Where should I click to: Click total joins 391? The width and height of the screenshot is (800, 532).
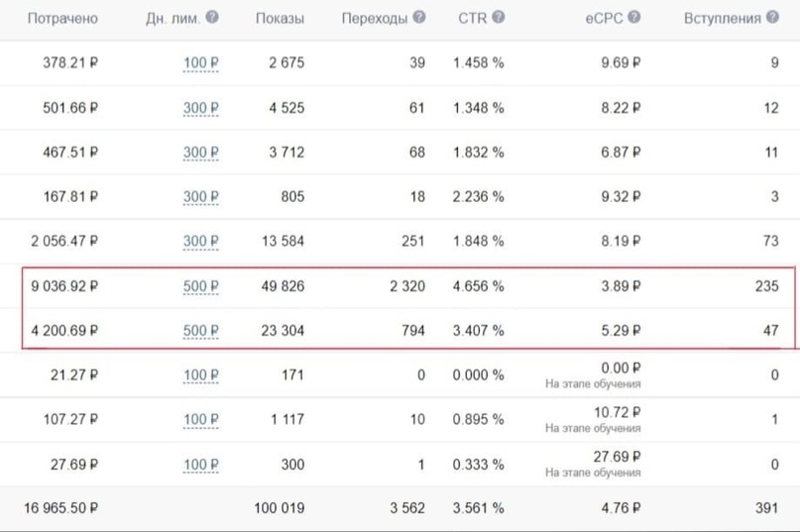click(x=767, y=508)
